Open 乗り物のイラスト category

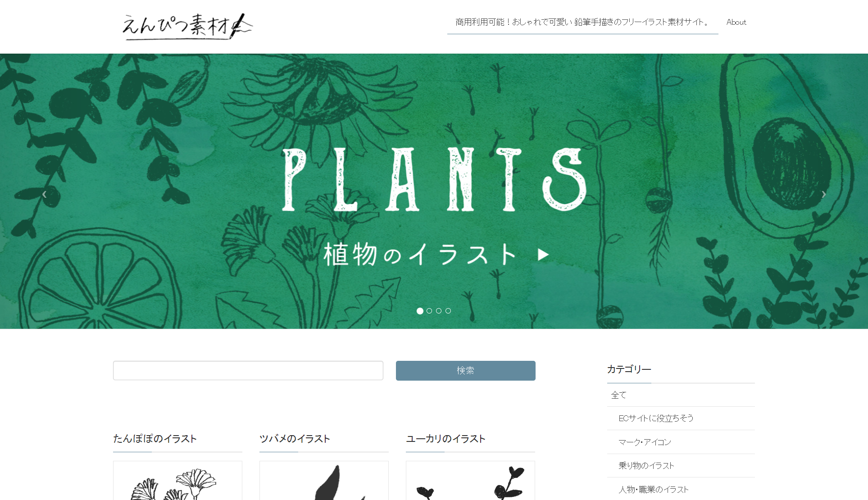646,466
